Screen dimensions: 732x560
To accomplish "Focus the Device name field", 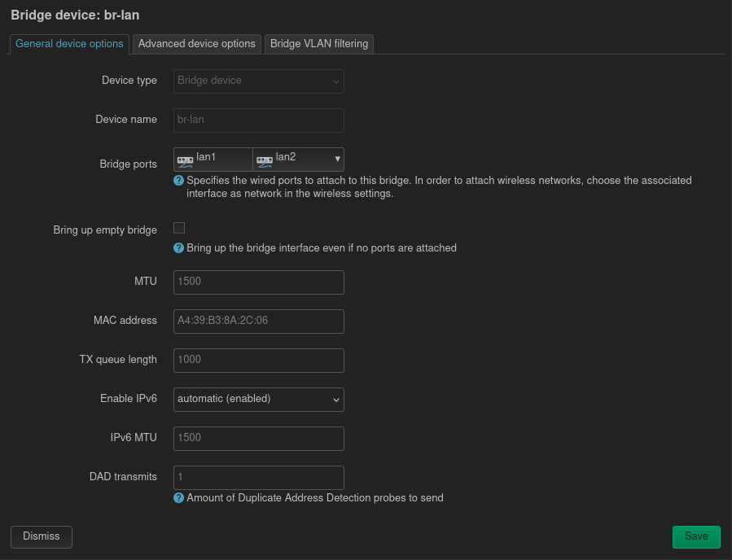I will [x=259, y=120].
